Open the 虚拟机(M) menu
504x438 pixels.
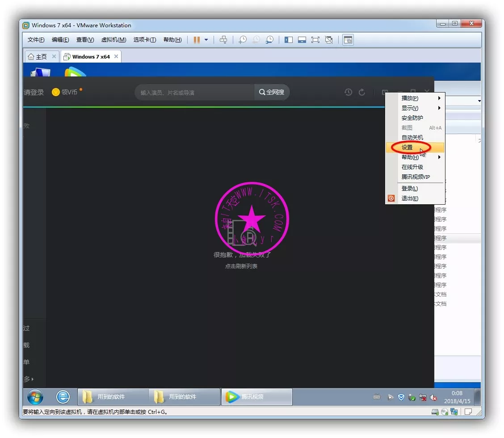point(113,40)
